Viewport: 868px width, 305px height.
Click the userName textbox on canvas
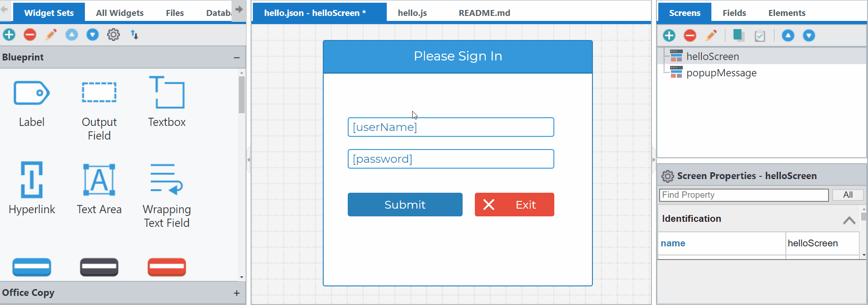coord(451,127)
